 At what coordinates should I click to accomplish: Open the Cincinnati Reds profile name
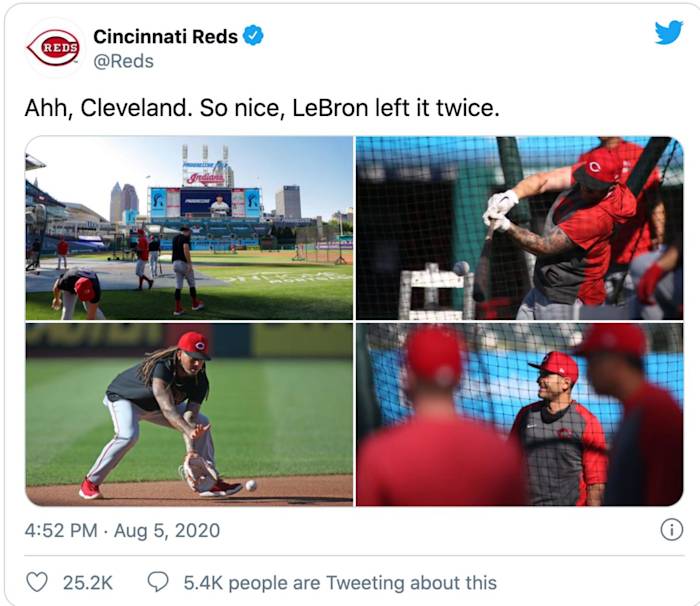point(165,36)
